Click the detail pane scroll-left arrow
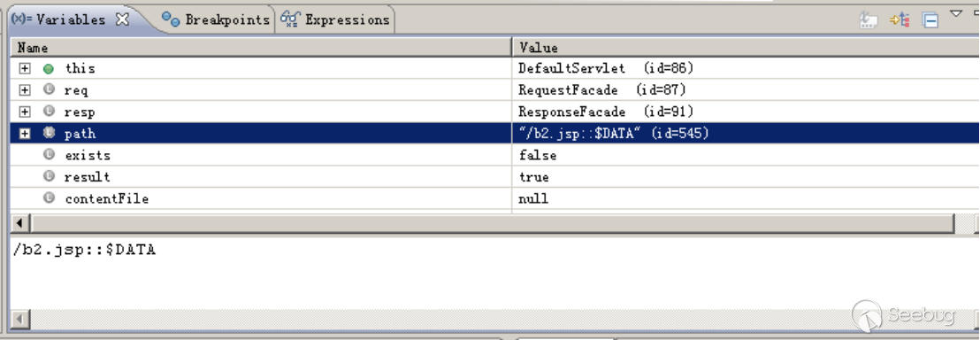Image resolution: width=980 pixels, height=340 pixels. point(20,320)
